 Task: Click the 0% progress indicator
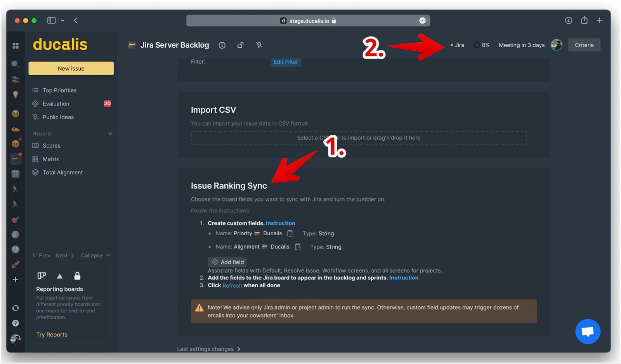pyautogui.click(x=482, y=45)
